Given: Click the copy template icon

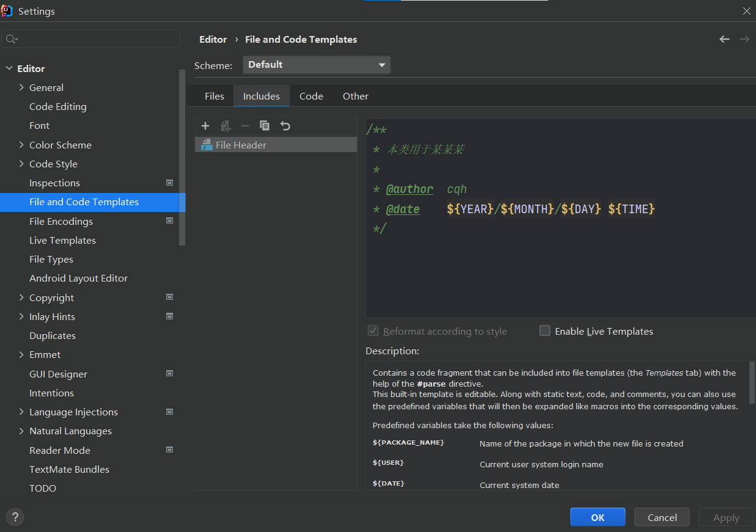Looking at the screenshot, I should coord(265,126).
